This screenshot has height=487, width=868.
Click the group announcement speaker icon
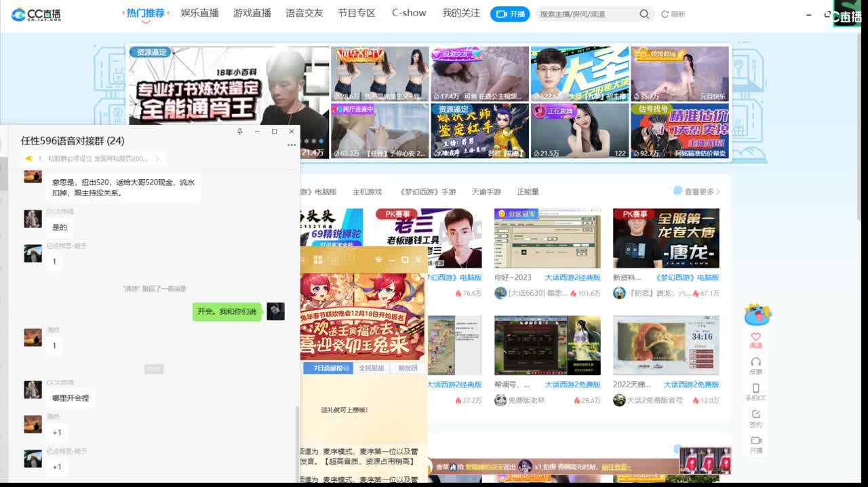click(29, 159)
